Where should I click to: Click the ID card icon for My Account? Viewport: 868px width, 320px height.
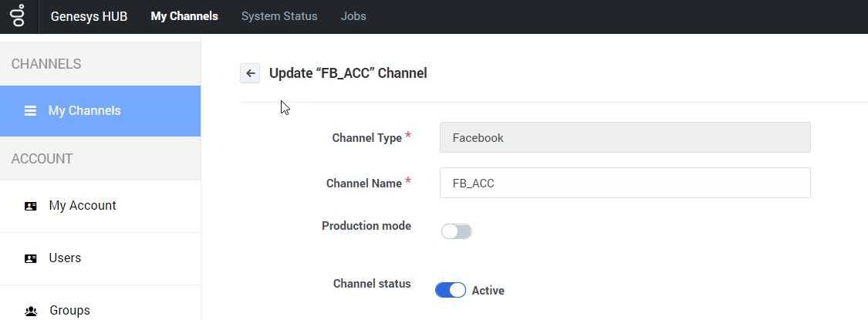click(x=30, y=206)
